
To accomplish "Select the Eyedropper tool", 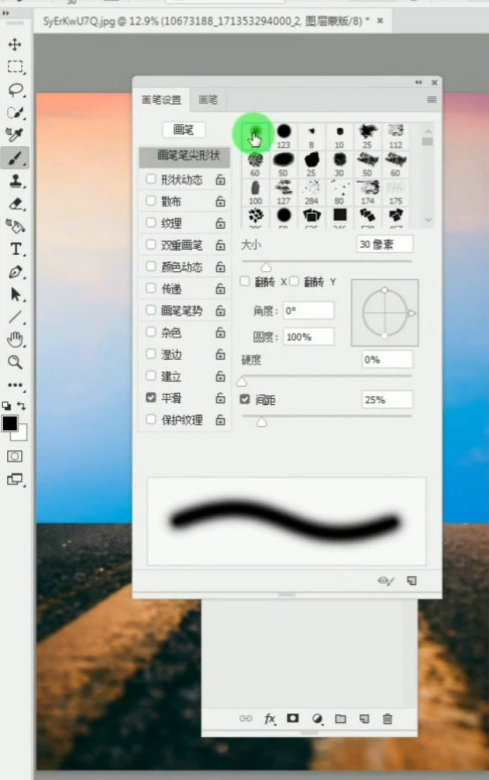I will [x=15, y=134].
